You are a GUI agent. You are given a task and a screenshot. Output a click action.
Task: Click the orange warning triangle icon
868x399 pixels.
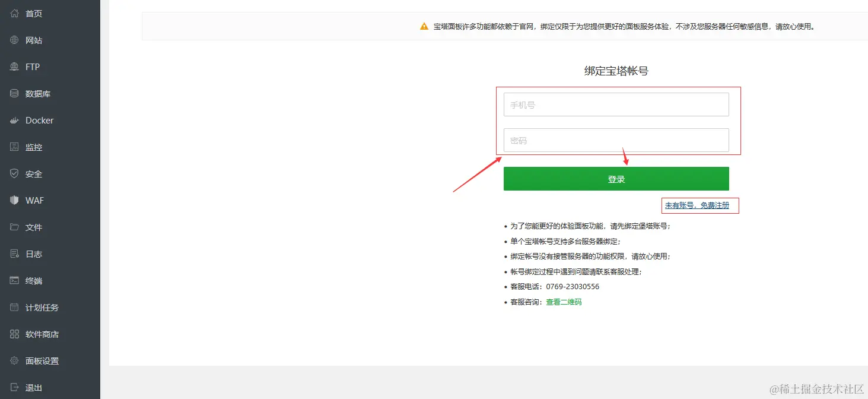pyautogui.click(x=424, y=26)
